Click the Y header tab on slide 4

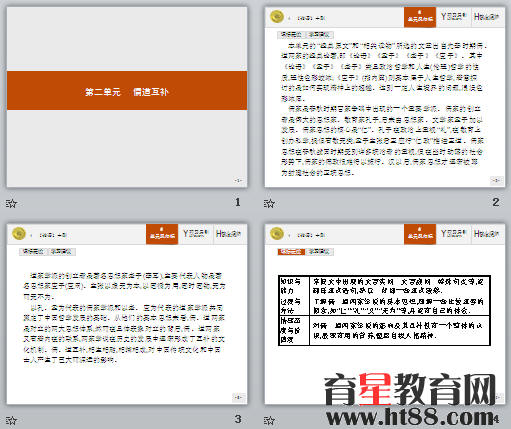click(453, 234)
